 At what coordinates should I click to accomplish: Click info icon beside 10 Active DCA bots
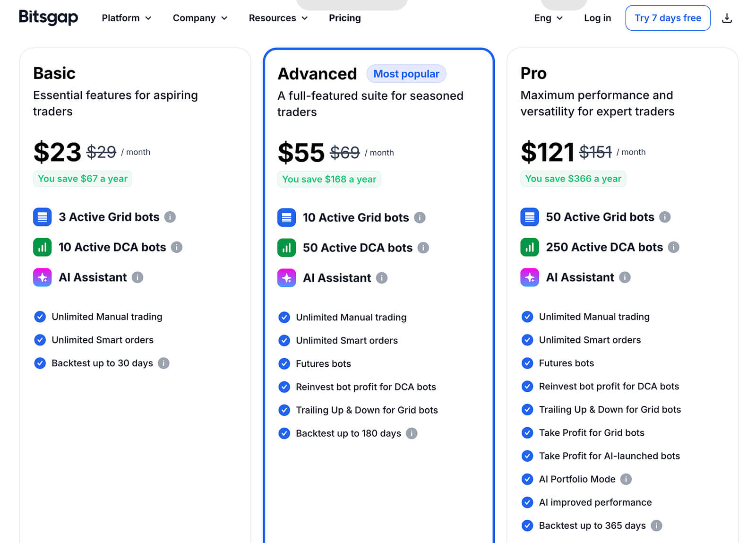point(176,247)
